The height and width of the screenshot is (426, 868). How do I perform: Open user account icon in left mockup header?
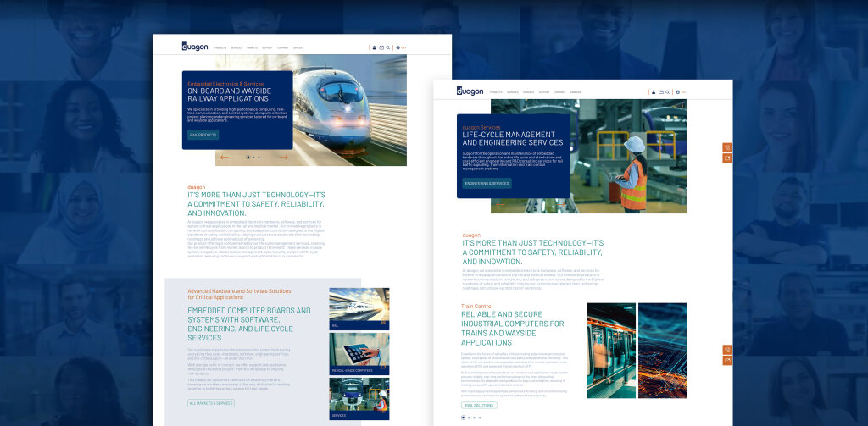(x=374, y=47)
